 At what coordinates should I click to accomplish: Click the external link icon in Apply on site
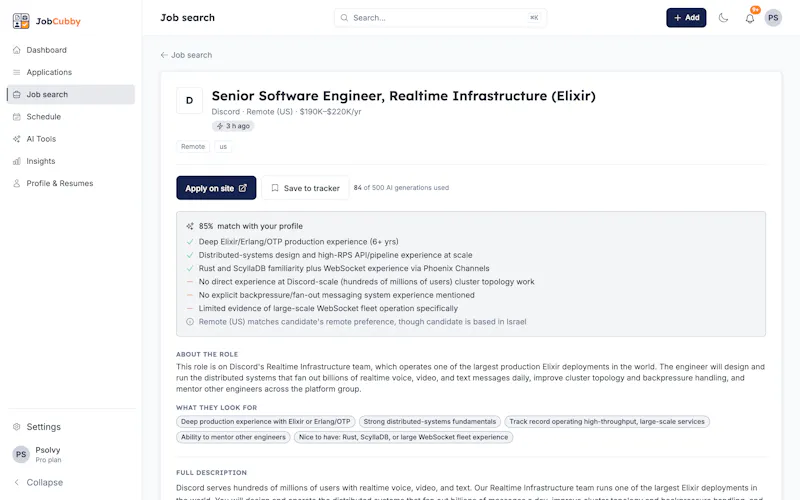(243, 188)
